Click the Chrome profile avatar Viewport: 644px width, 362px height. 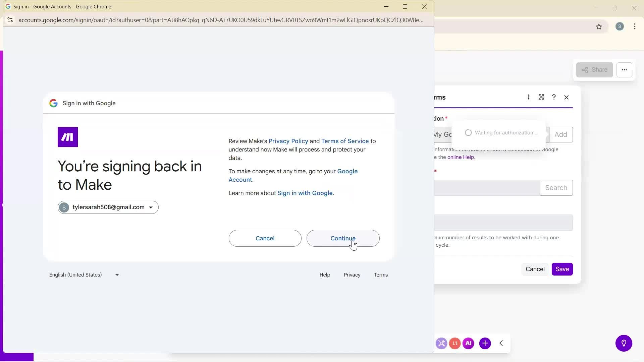tap(620, 26)
